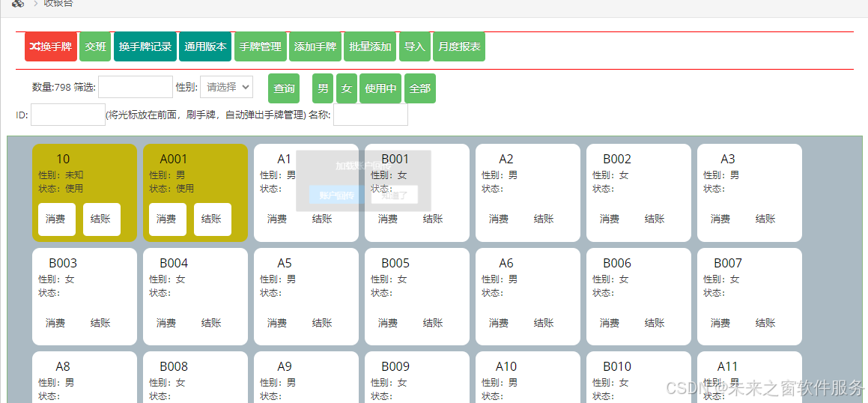Click 消费 on card B007
The height and width of the screenshot is (403, 868).
(x=720, y=324)
